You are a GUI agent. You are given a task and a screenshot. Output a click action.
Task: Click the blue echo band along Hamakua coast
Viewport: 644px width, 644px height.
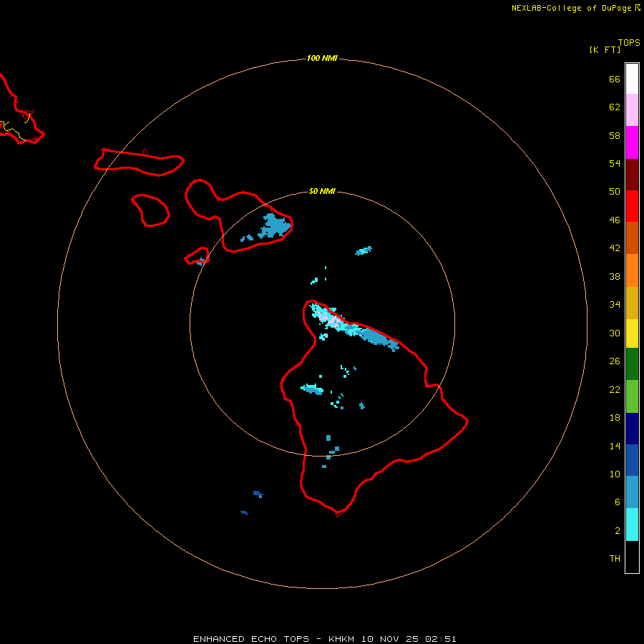[376, 338]
